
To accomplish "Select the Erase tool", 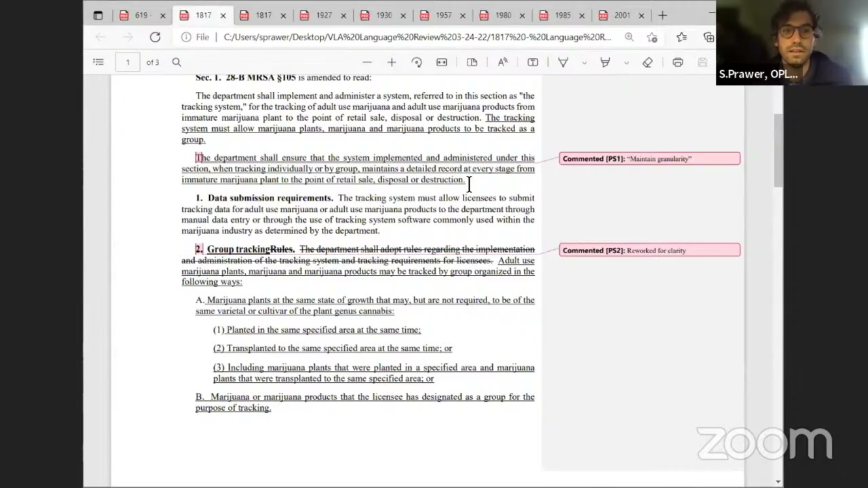I will point(648,62).
